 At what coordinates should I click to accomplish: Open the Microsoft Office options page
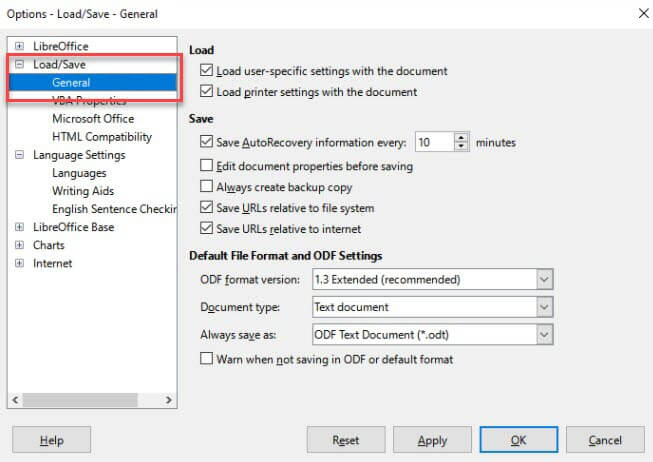93,119
